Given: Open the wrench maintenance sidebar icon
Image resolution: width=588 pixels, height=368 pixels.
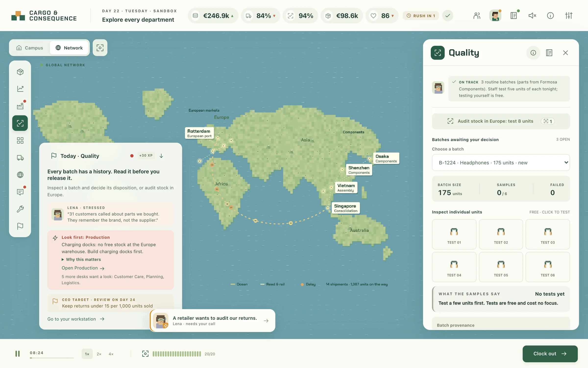Looking at the screenshot, I should pyautogui.click(x=20, y=209).
